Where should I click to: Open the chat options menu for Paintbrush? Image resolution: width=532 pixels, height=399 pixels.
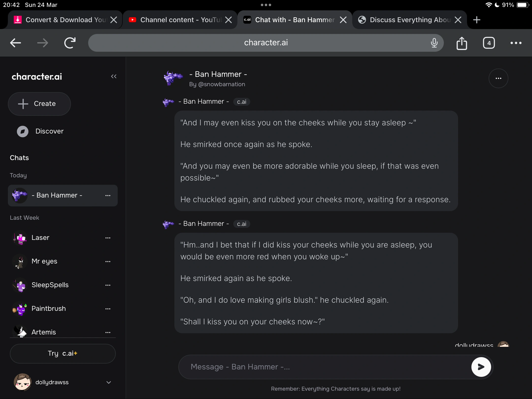[108, 309]
